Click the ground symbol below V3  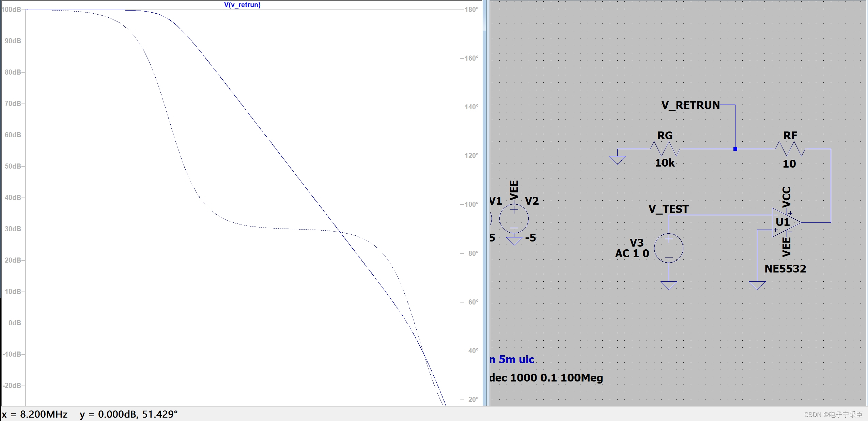[x=668, y=285]
